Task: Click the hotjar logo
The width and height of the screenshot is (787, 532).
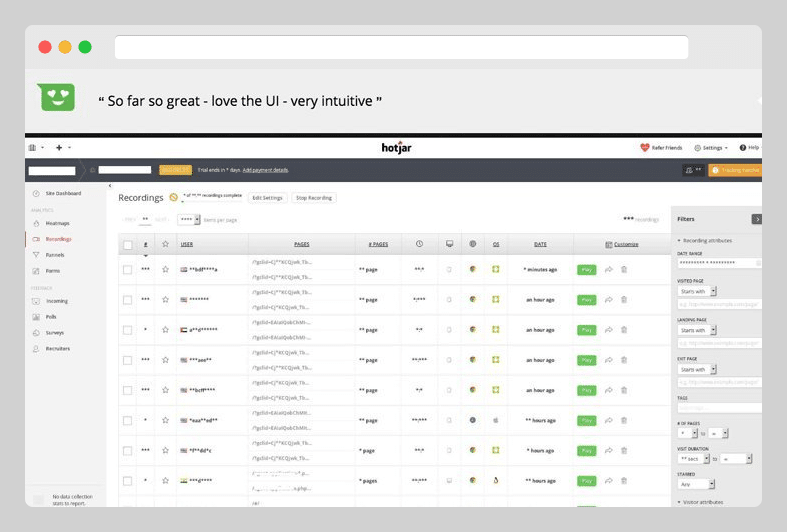Action: click(396, 148)
